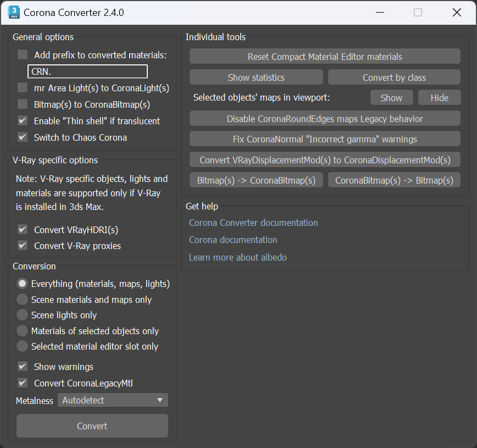477x448 pixels.
Task: Select Scene materials and maps only
Action: (x=22, y=300)
